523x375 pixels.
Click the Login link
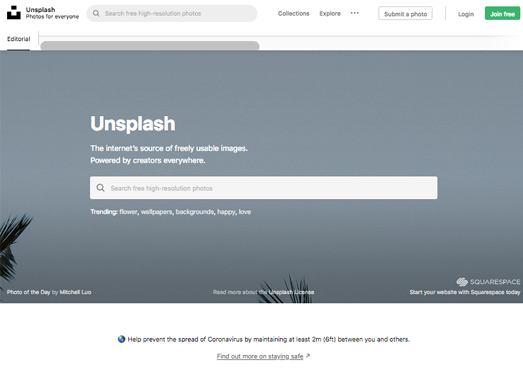[x=466, y=14]
